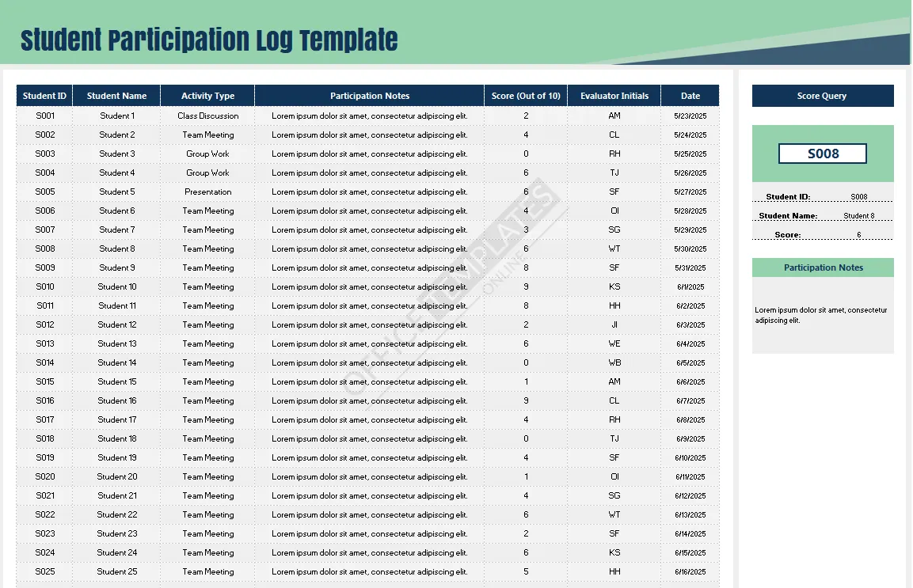Select the Student 12 name cell
This screenshot has height=588, width=913.
pos(117,324)
